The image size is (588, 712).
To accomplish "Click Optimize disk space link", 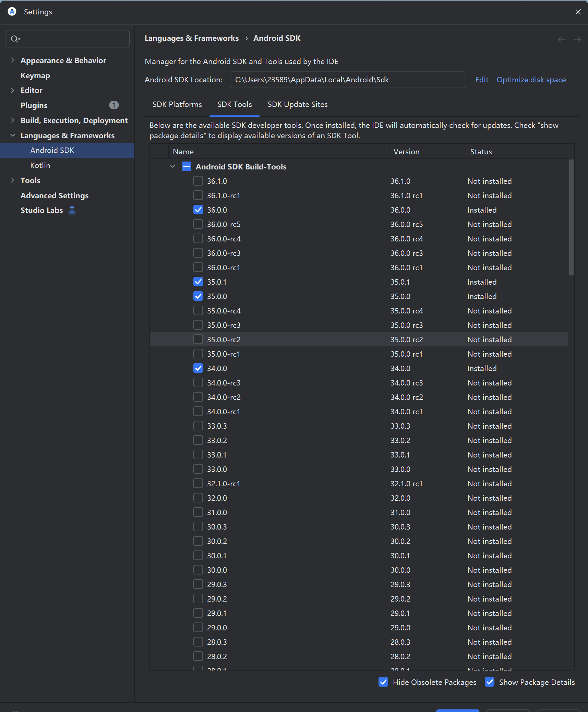I will [x=531, y=80].
